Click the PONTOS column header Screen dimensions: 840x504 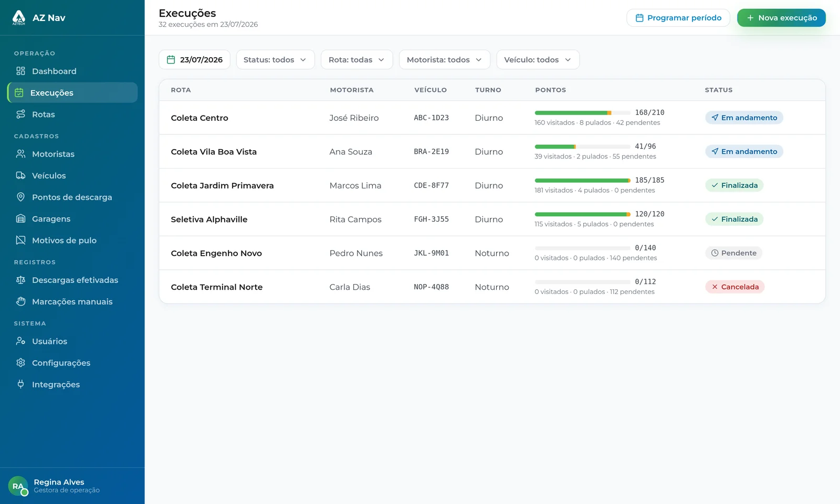(x=550, y=90)
